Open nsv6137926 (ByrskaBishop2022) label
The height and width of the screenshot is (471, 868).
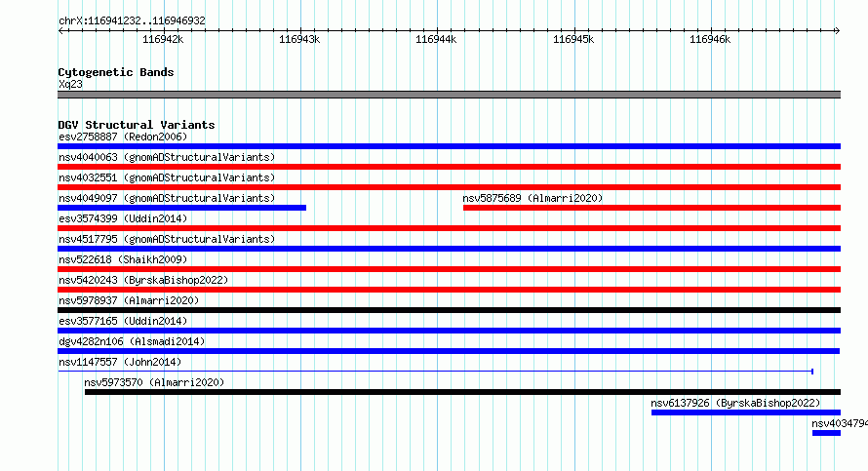pyautogui.click(x=735, y=403)
